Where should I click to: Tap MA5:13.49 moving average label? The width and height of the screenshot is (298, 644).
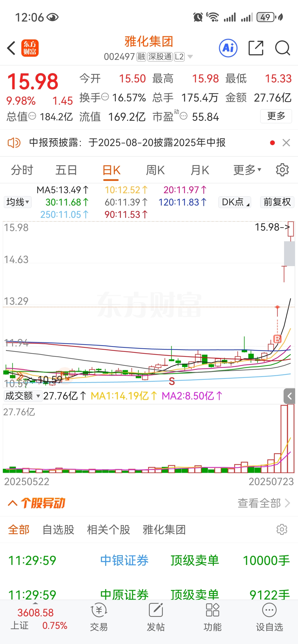[x=62, y=190]
